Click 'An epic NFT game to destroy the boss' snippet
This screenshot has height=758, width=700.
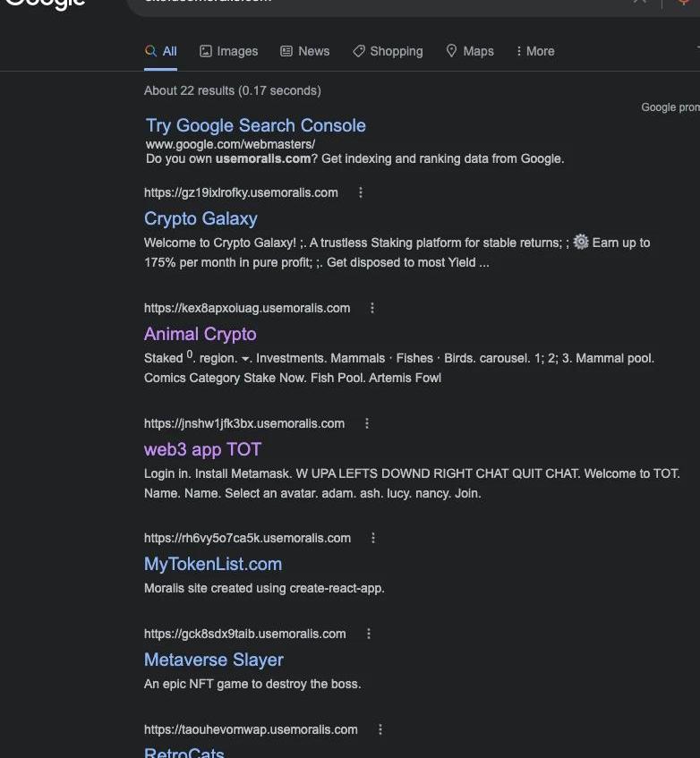(x=252, y=684)
